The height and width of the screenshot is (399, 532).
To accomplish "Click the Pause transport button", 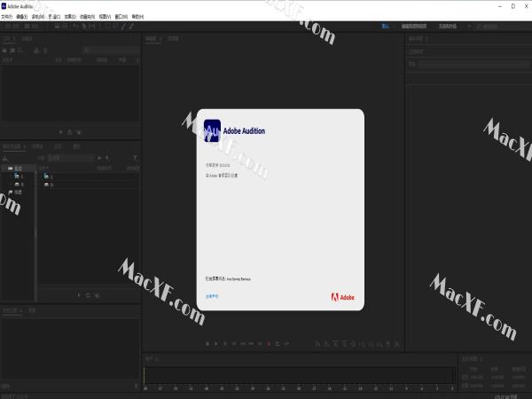I will tap(224, 344).
